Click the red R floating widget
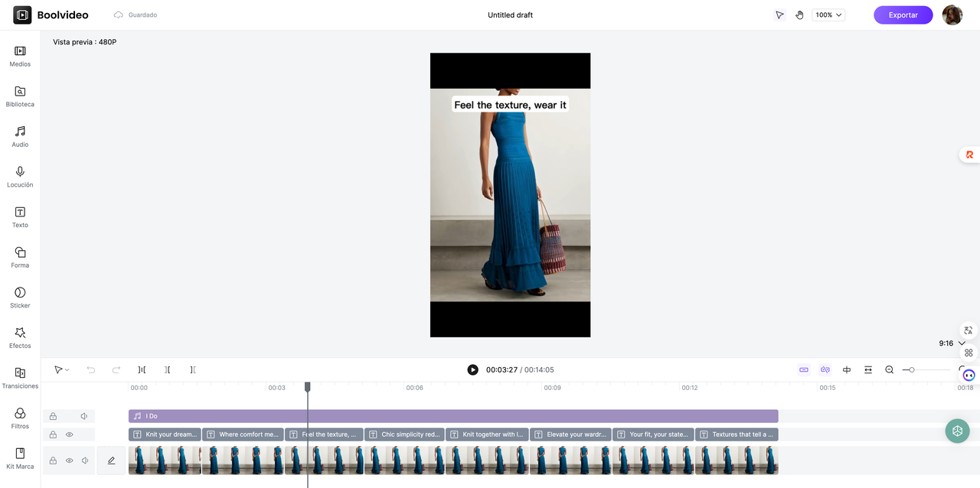Viewport: 980px width, 488px height. [969, 155]
